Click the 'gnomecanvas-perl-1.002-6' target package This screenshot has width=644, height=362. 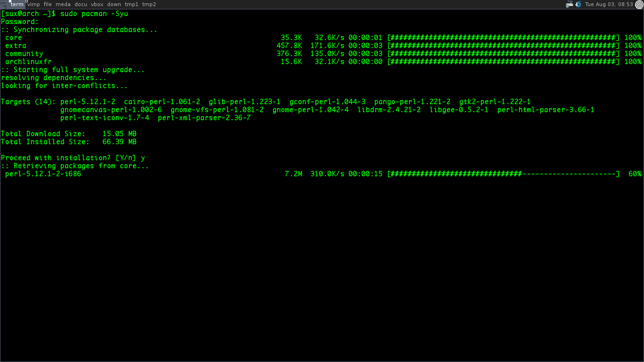pyautogui.click(x=111, y=110)
